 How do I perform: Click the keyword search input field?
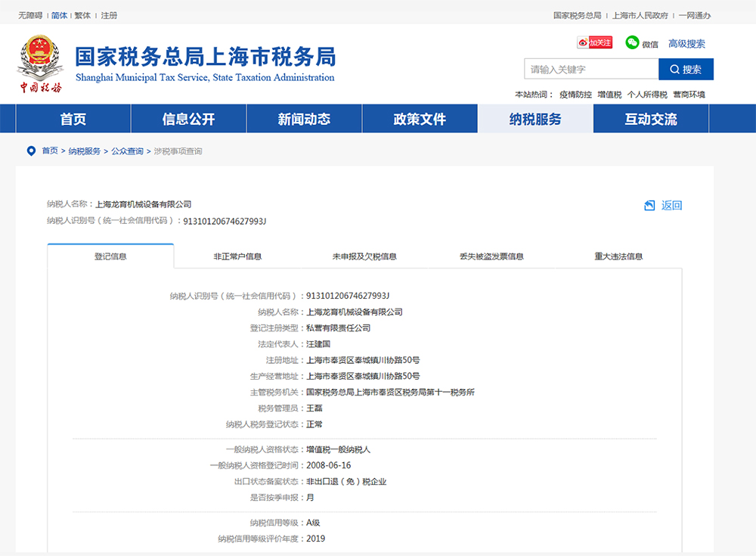[591, 70]
